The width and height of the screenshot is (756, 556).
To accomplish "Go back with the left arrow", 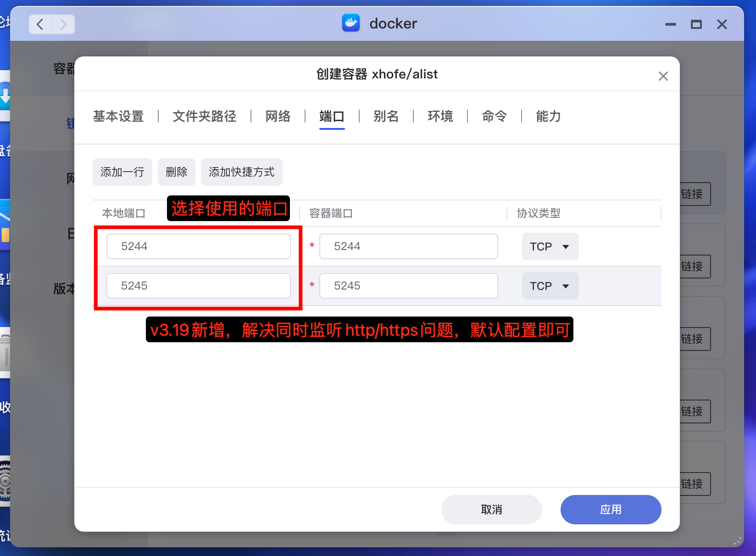I will pos(40,24).
